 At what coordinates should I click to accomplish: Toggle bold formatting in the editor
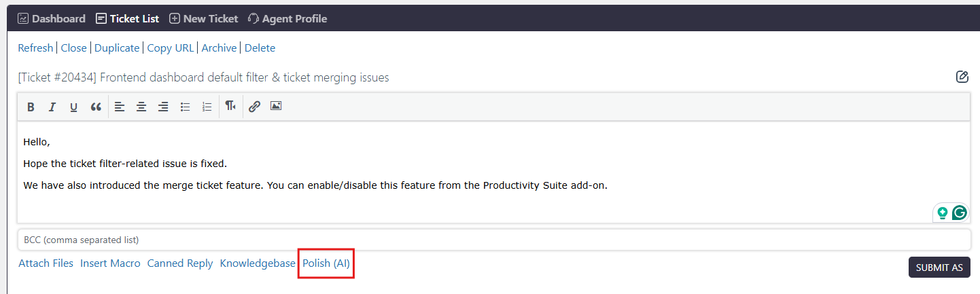coord(31,107)
